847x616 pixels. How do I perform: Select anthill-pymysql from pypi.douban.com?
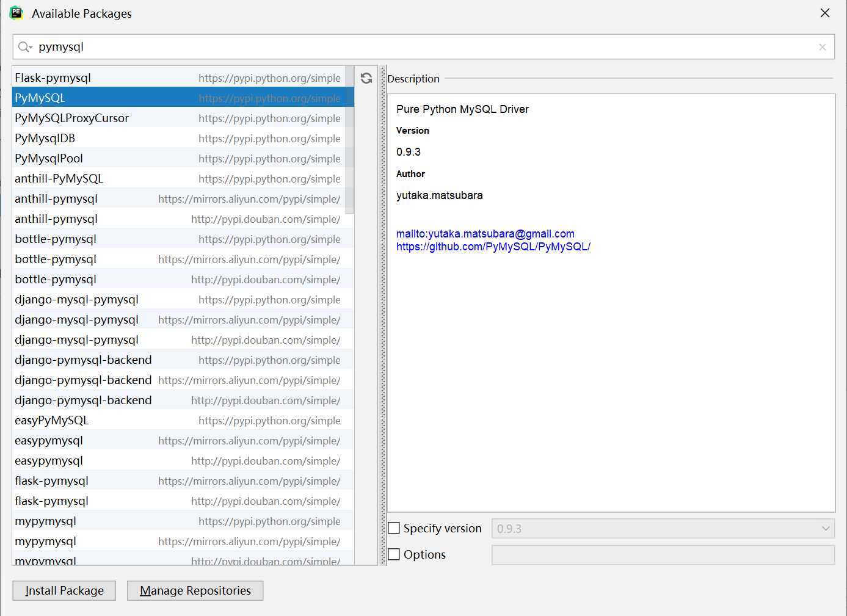(x=183, y=219)
